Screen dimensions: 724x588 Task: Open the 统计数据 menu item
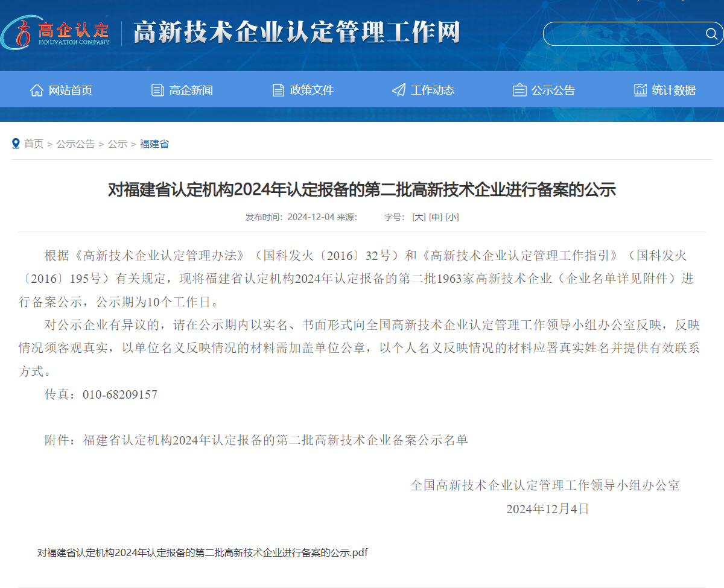[x=673, y=90]
